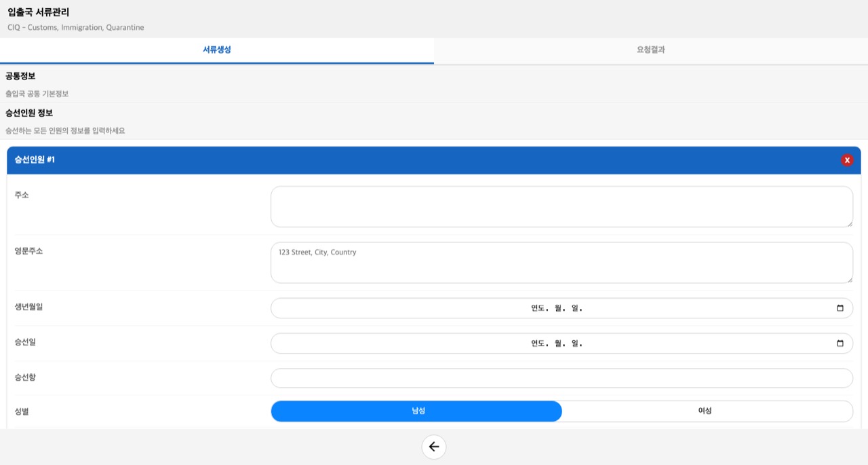Screen dimensions: 868x465
Task: Click the 출입국 공통 기본정보 description
Action: (x=37, y=94)
